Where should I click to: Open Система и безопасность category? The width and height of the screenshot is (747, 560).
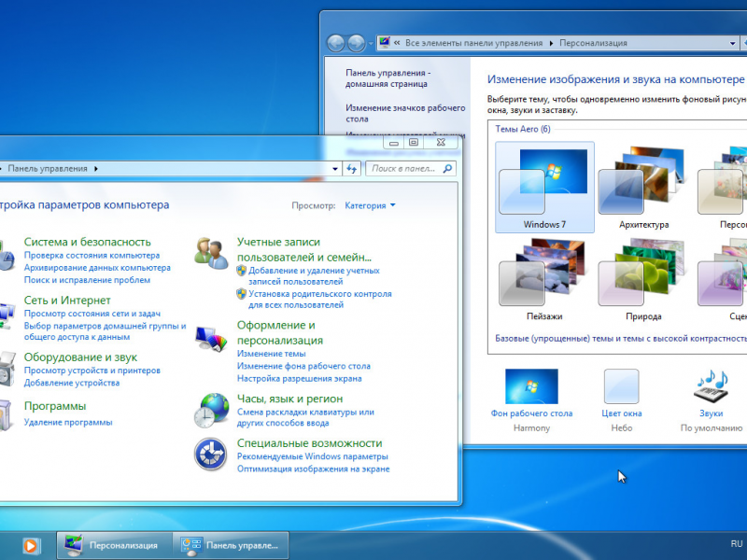(87, 242)
